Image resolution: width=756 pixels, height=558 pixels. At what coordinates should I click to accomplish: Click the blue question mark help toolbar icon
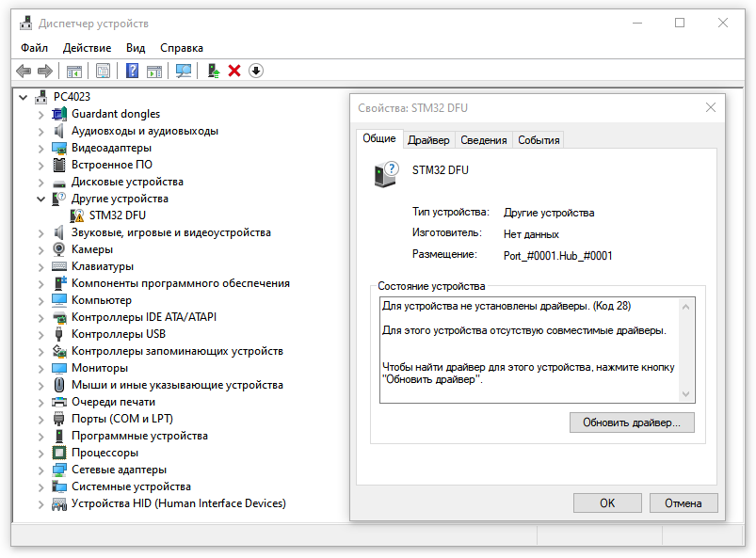click(x=133, y=71)
